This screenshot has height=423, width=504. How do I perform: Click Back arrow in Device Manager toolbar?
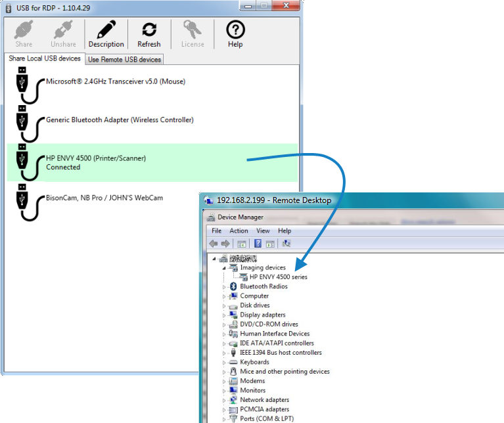214,244
